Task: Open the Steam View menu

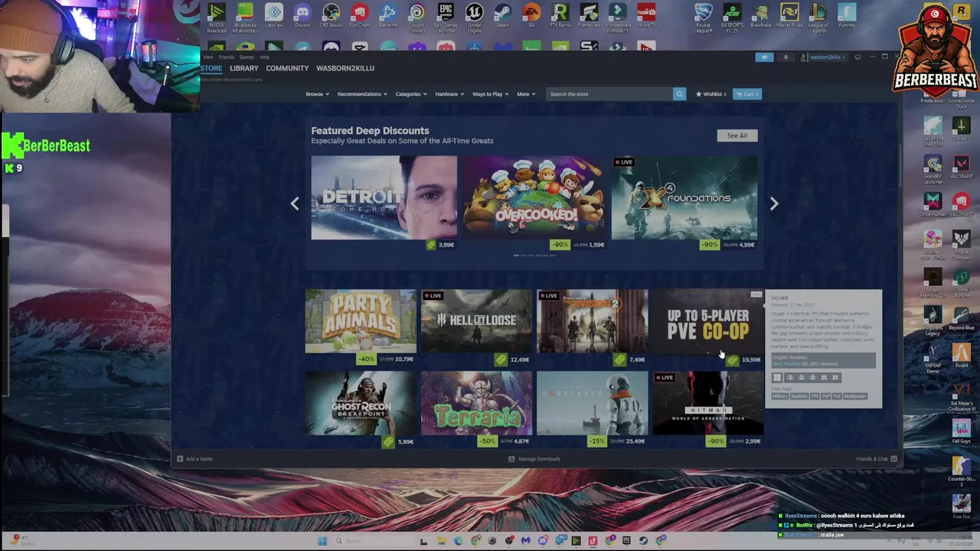Action: pyautogui.click(x=207, y=57)
